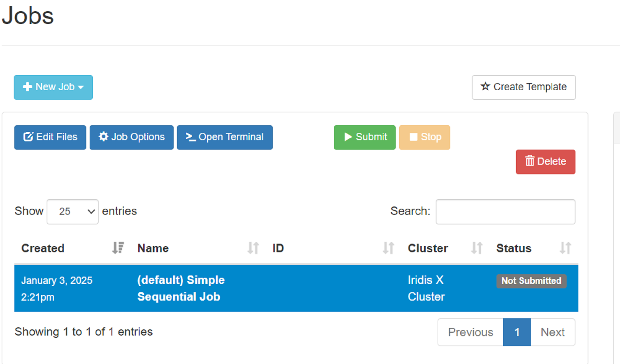Click the Stop square icon
620x364 pixels.
[413, 137]
